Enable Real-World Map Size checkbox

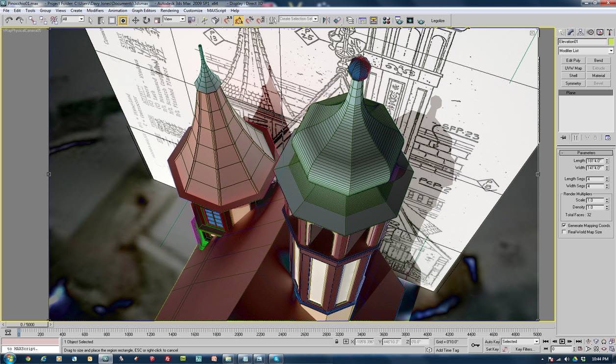[564, 232]
